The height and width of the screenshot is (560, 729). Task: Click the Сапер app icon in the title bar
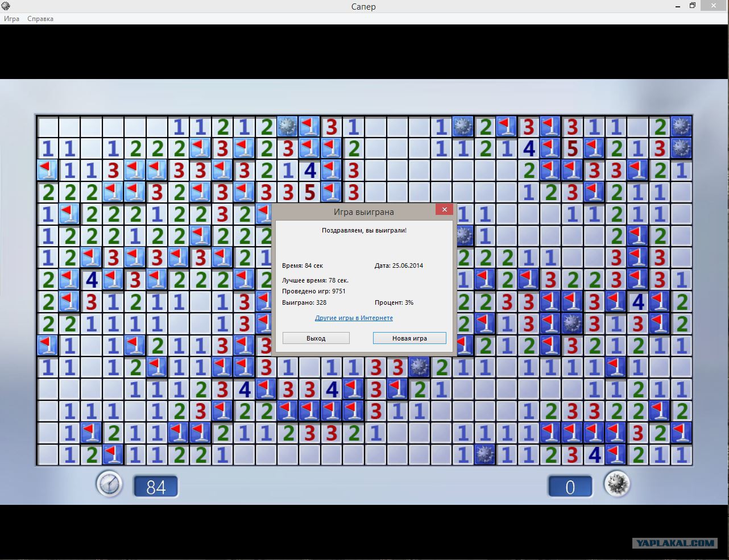pos(5,6)
